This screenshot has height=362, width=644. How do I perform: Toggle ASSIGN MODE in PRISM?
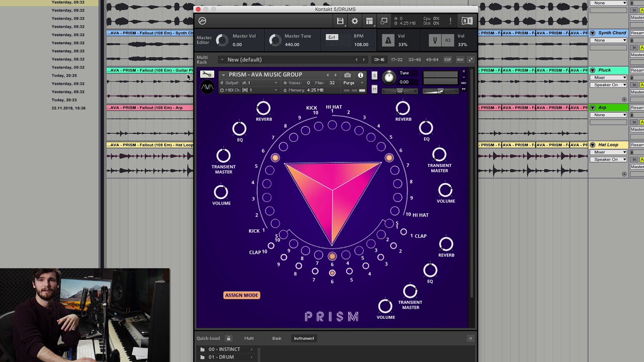[x=242, y=295]
